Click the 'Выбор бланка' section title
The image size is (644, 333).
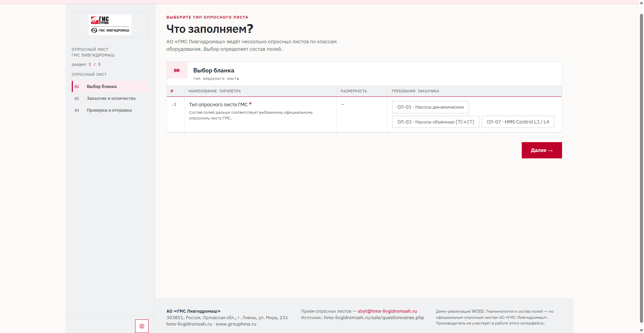point(214,70)
